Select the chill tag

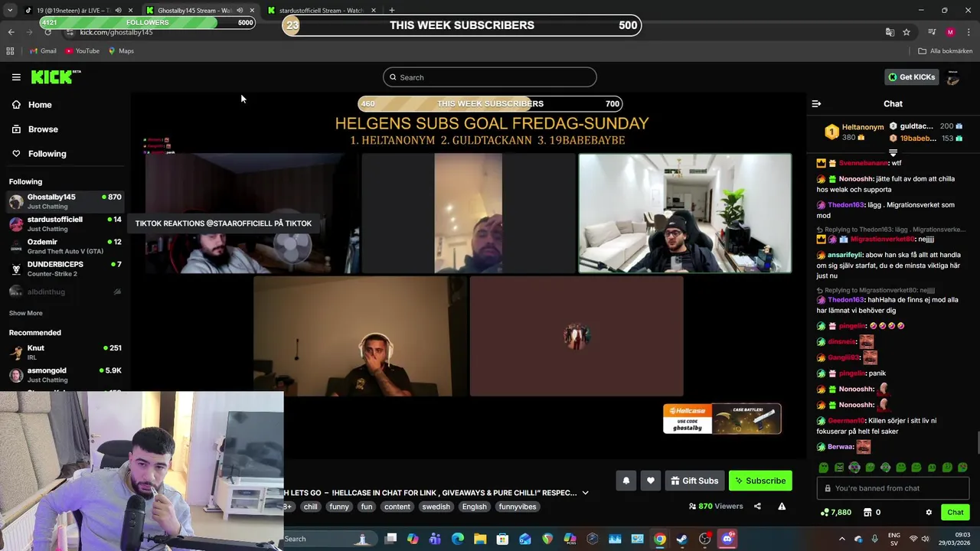point(310,507)
